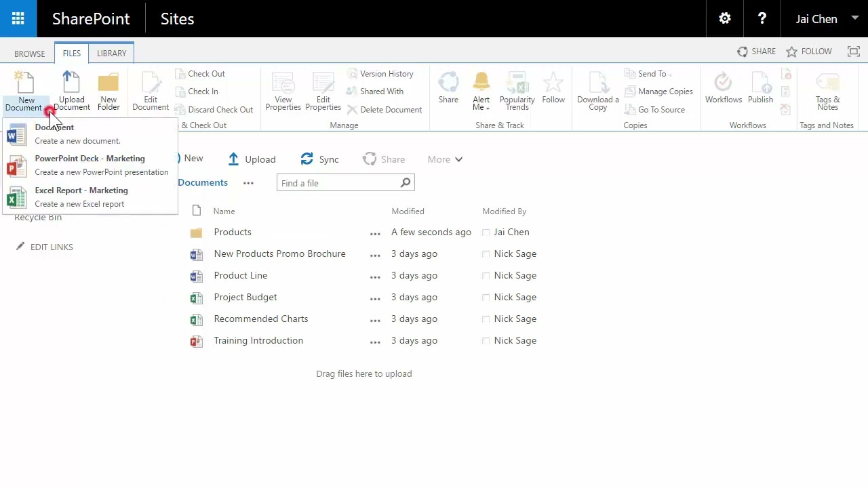Toggle presence box for Training Introduction row
The height and width of the screenshot is (488, 868).
tap(486, 341)
